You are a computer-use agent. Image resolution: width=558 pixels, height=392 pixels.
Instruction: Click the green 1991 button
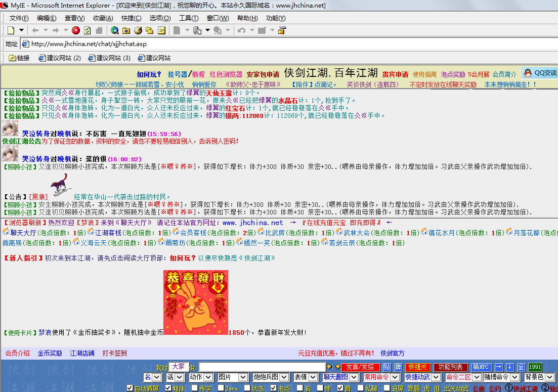coord(535,367)
